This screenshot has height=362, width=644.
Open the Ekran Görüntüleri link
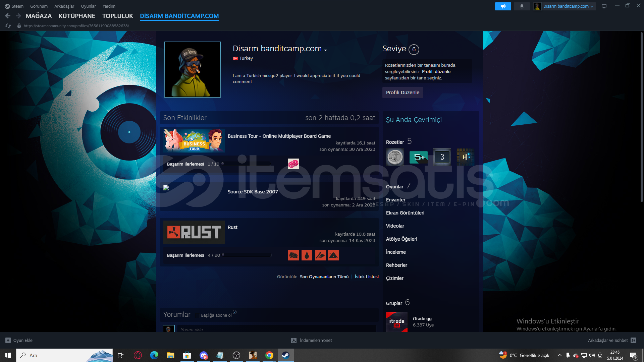point(405,213)
